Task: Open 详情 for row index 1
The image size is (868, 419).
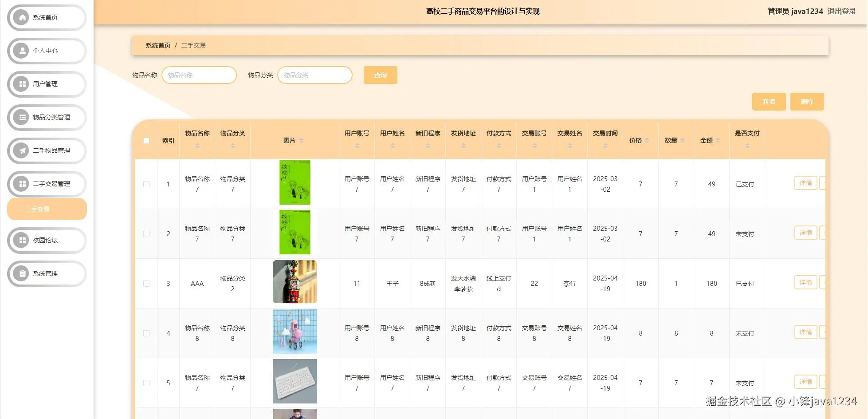Action: point(806,183)
